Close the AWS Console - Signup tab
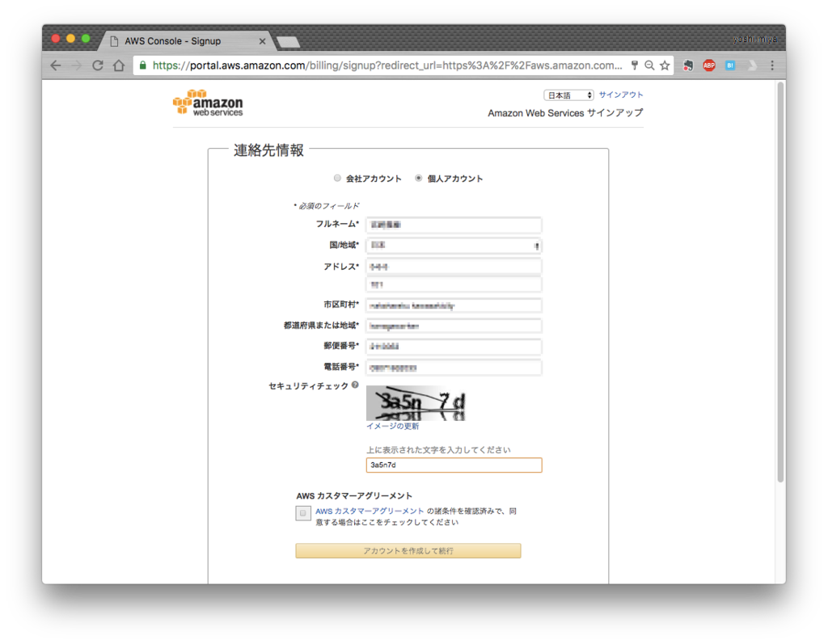 click(262, 41)
